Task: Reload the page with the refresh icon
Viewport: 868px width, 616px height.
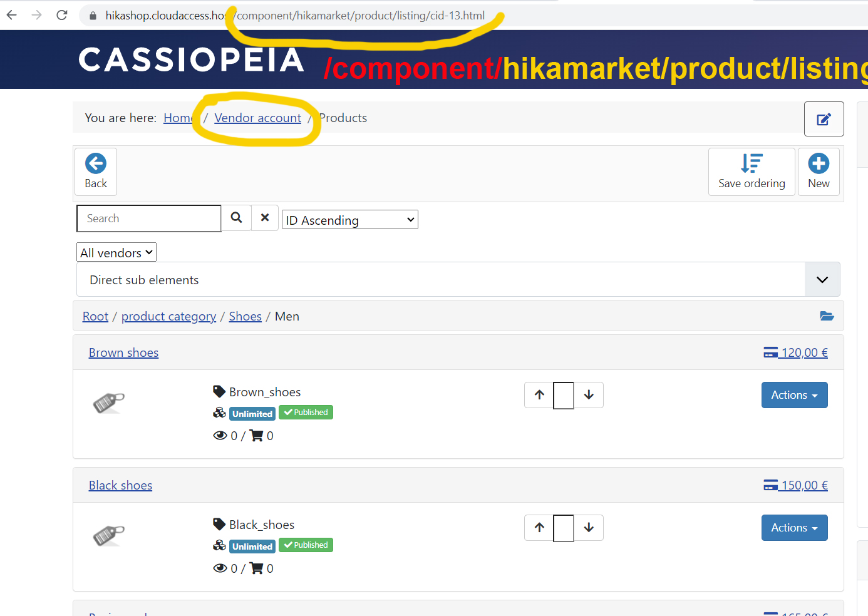Action: 62,15
